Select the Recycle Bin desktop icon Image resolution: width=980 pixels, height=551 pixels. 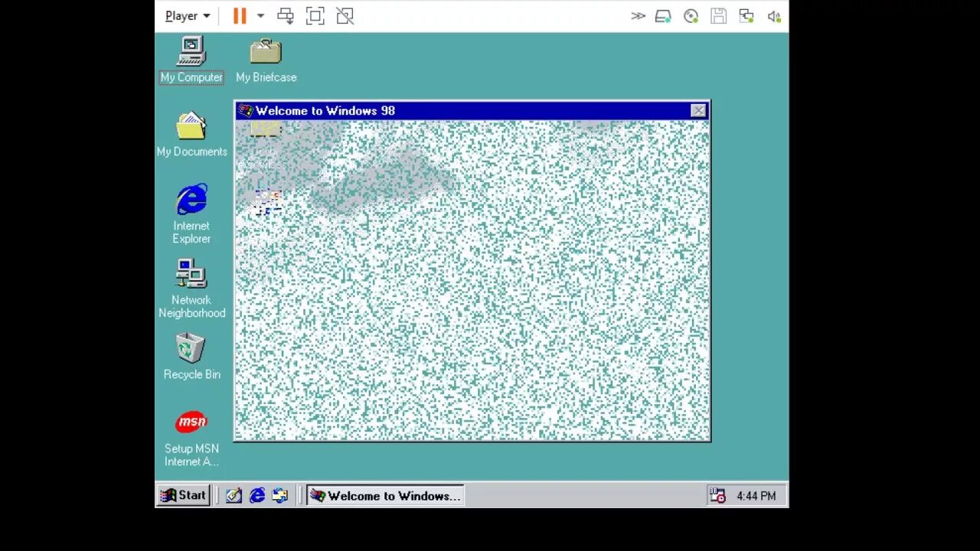[x=191, y=357]
